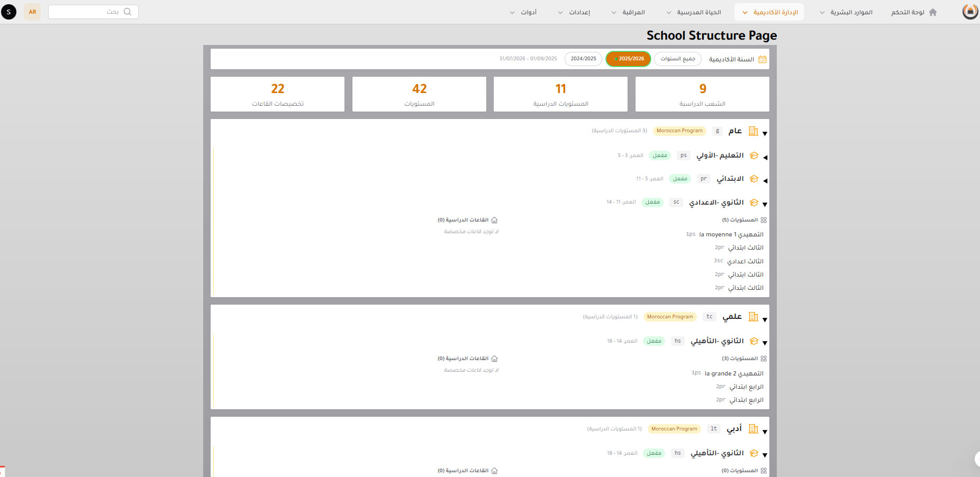Select the 2024/2025 academic year filter
This screenshot has height=477, width=980.
[583, 59]
